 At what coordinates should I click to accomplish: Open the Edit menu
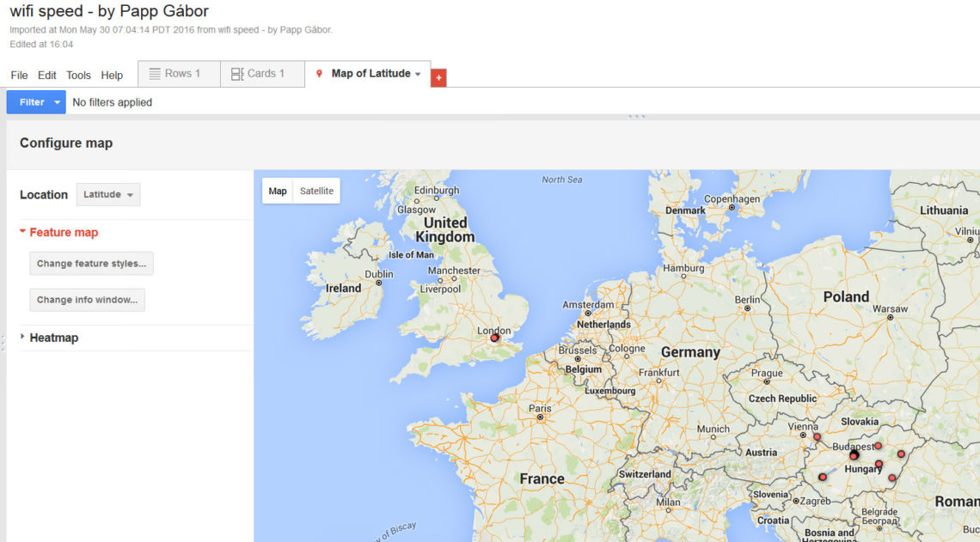47,75
